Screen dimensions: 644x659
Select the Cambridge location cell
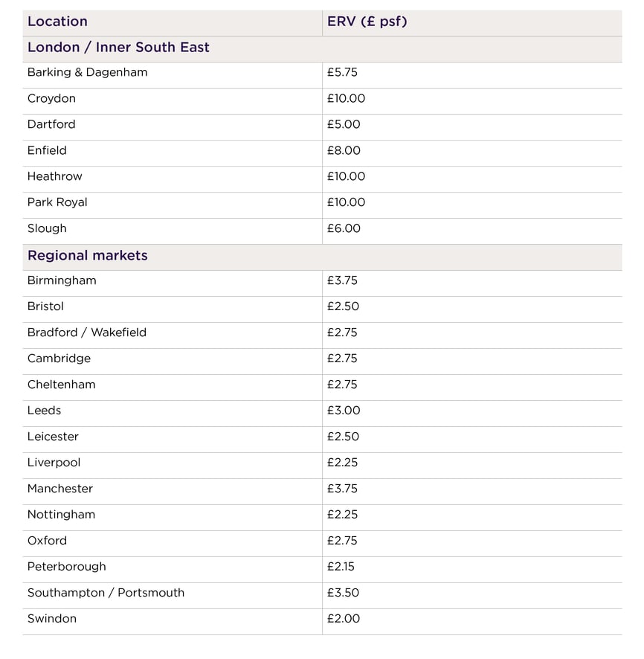coord(59,359)
